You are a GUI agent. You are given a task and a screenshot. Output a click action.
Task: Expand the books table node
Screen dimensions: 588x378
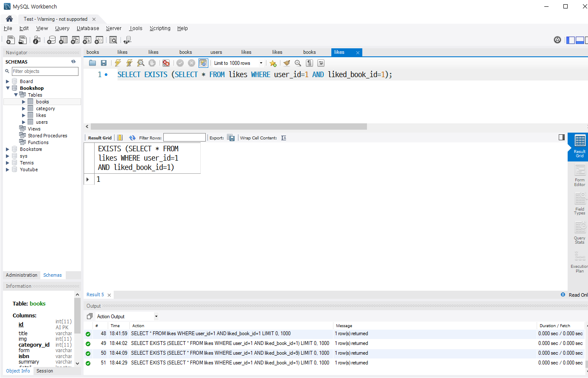(x=24, y=102)
